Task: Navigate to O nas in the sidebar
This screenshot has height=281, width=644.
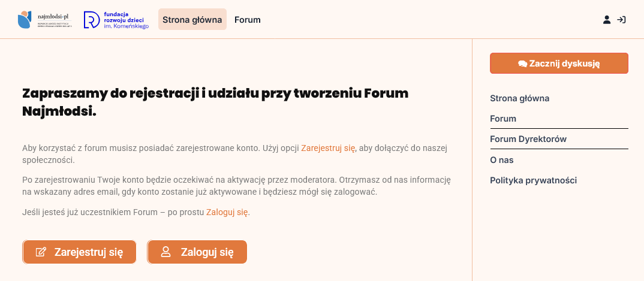Action: coord(502,160)
